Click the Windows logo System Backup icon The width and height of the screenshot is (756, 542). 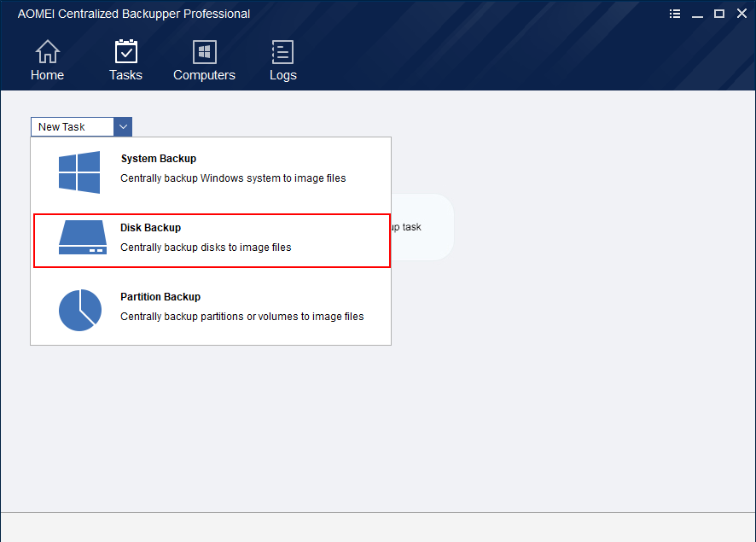click(x=79, y=172)
